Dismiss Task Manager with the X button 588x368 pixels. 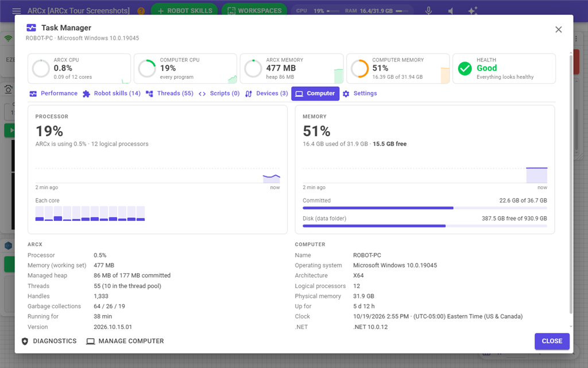[558, 30]
